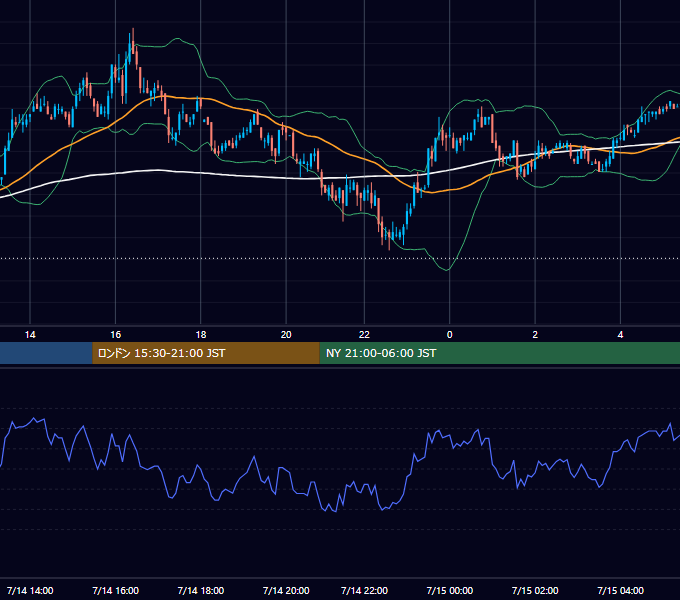Click the 4 hour label on price chart axis

coord(621,335)
